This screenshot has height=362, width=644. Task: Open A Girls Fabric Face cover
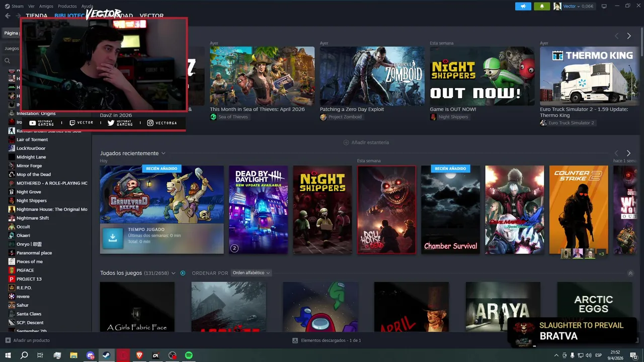coord(137,306)
